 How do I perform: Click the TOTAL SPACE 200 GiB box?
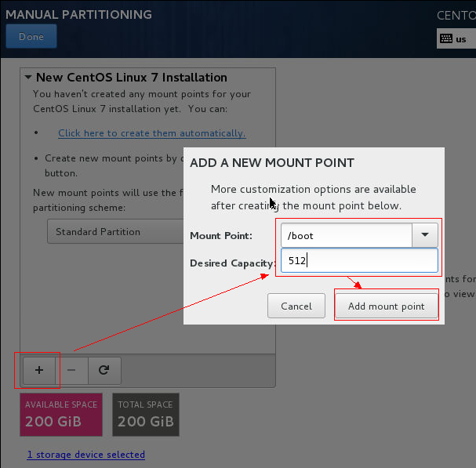146,415
